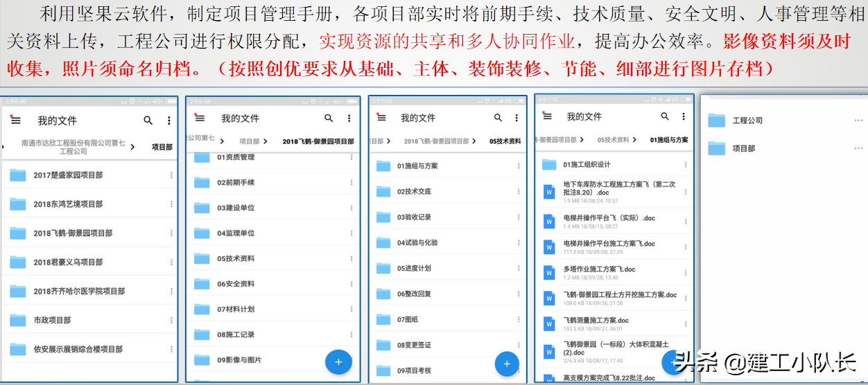The width and height of the screenshot is (868, 385).
Task: Open overflow menu beside search on 2017楚盛家园项目部 screen
Action: coord(168,120)
